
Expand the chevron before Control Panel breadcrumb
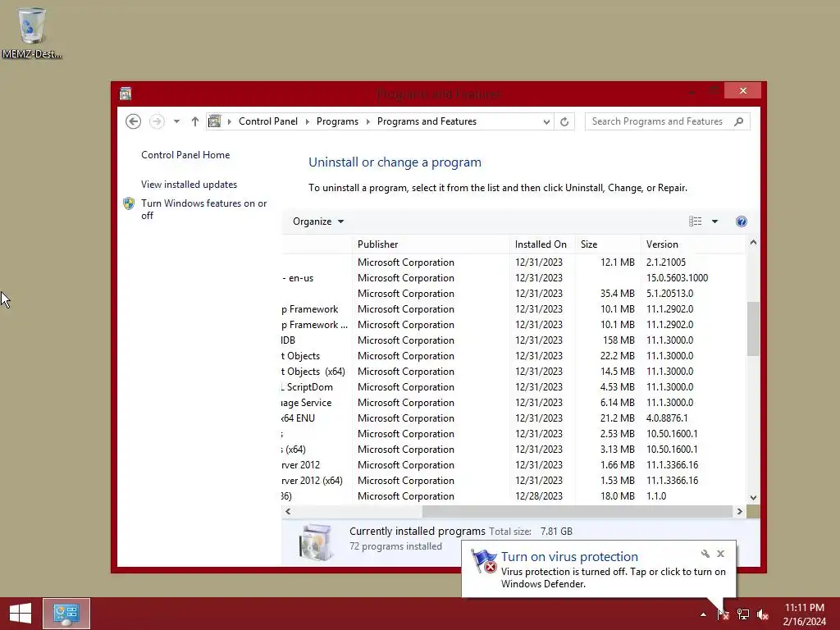click(230, 121)
